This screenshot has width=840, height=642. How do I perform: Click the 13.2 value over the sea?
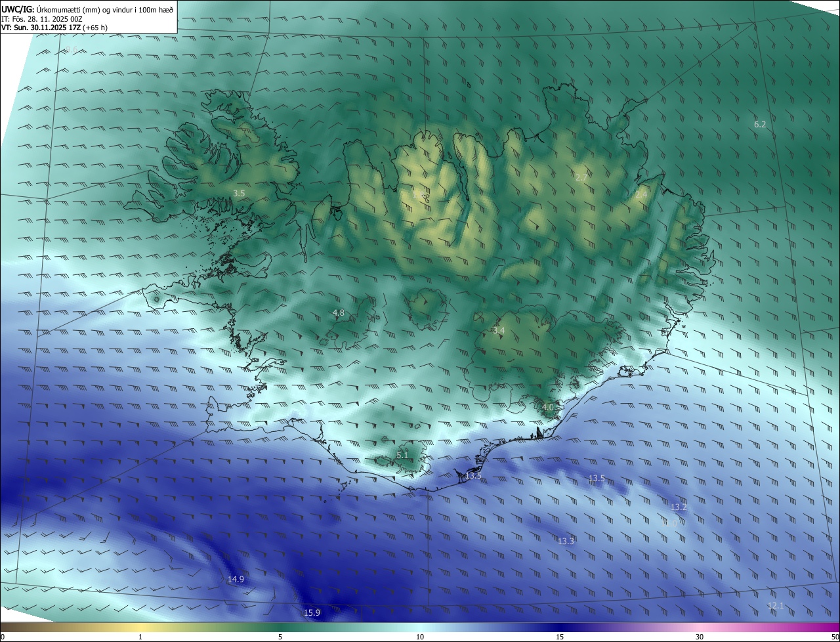[x=679, y=507]
